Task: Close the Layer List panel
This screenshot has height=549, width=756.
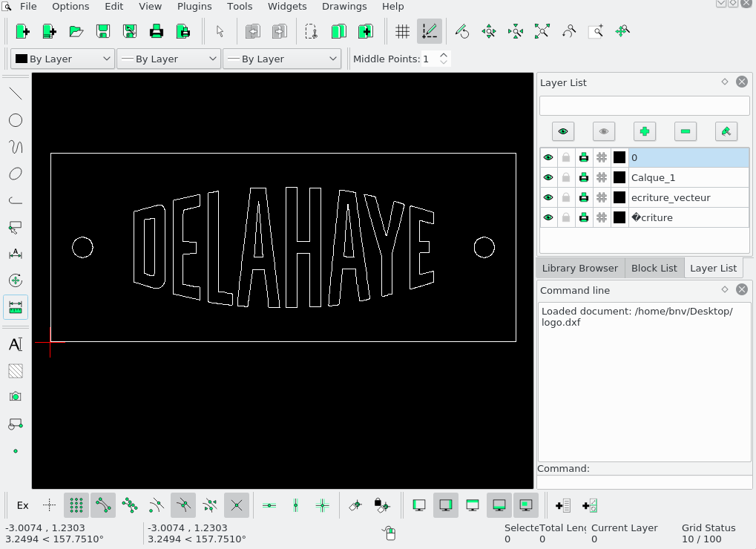Action: (x=742, y=82)
